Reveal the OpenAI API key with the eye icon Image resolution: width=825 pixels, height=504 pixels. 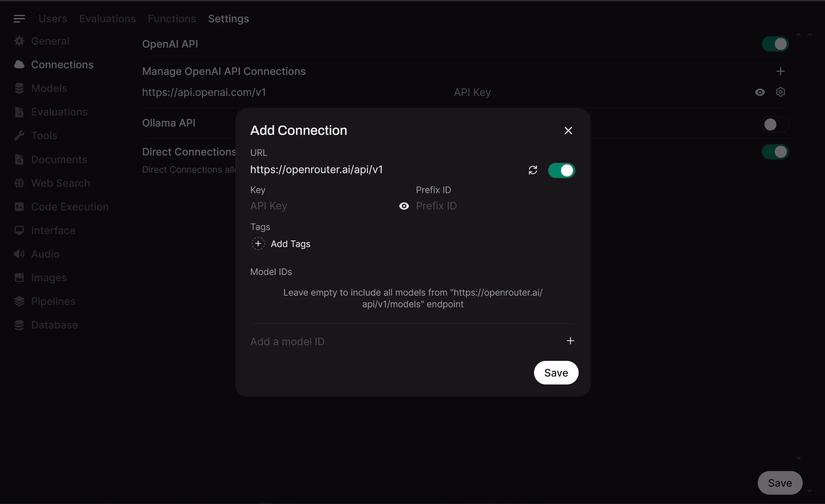point(760,92)
